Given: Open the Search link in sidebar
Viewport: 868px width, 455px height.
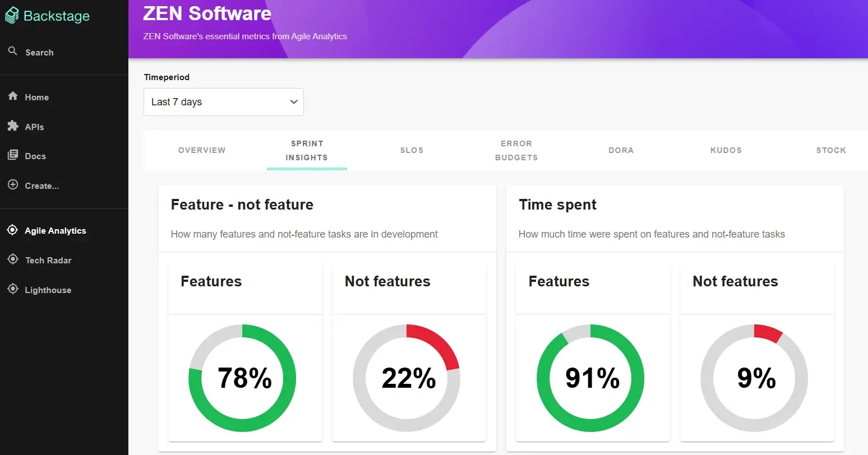Looking at the screenshot, I should coord(39,52).
